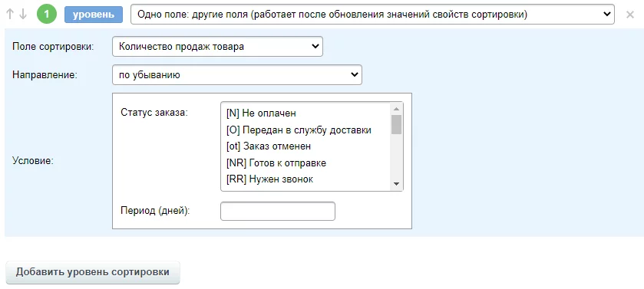Viewport: 644px width, 289px height.
Task: Click Добавить уровень сортировки button
Action: click(93, 272)
